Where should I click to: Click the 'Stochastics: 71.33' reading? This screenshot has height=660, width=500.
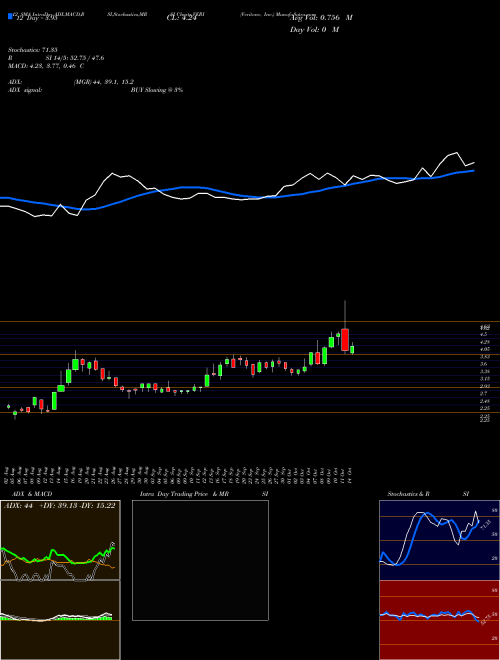pyautogui.click(x=32, y=50)
